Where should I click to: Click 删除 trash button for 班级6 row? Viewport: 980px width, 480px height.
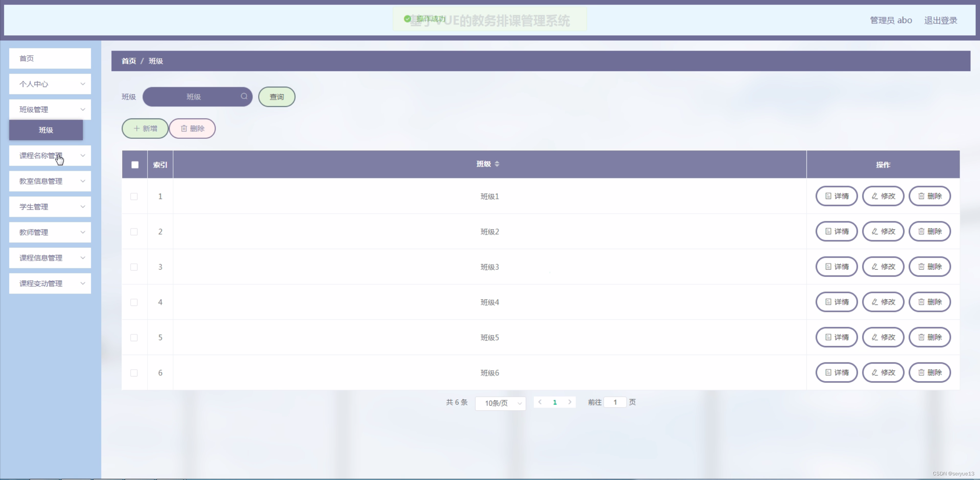930,373
